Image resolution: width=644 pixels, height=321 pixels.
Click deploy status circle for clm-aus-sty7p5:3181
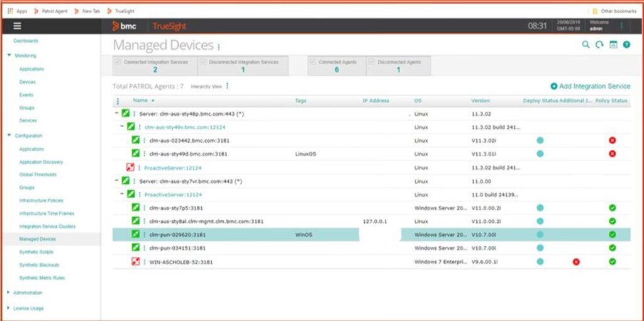(x=540, y=208)
